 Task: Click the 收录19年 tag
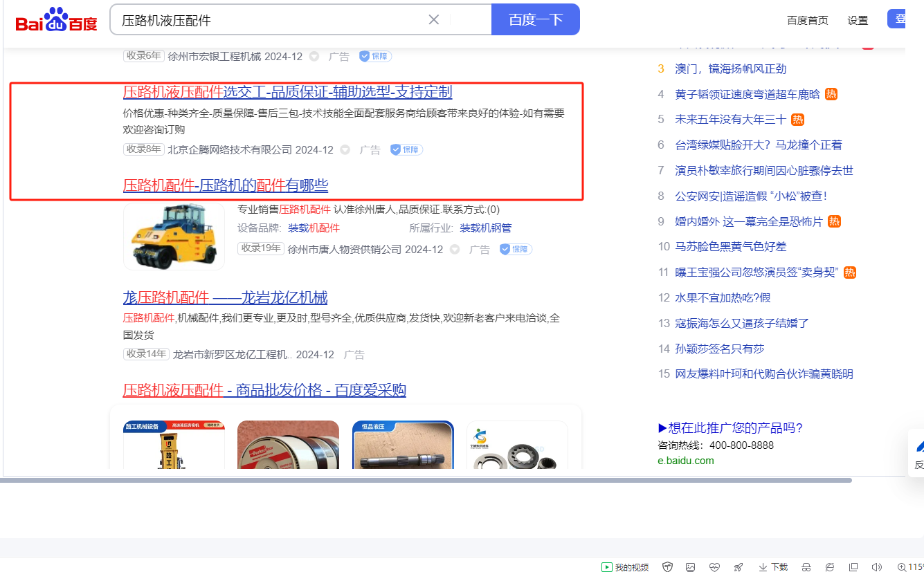261,249
